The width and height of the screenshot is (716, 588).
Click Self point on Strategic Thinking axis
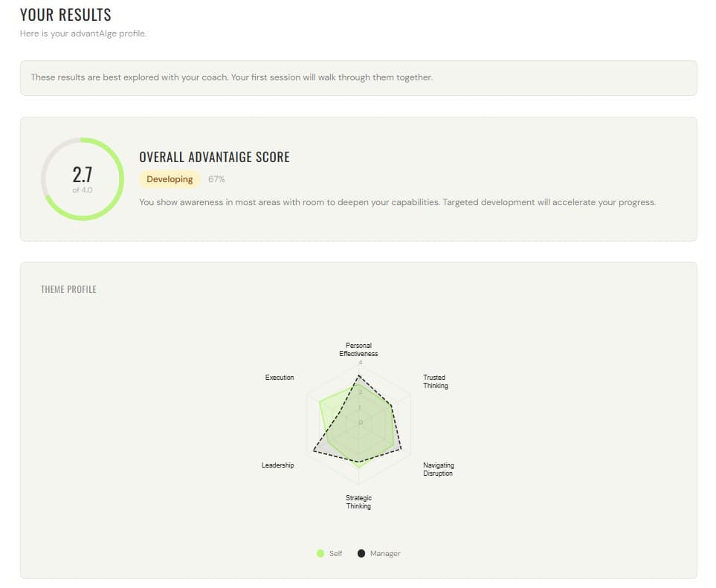tap(358, 466)
